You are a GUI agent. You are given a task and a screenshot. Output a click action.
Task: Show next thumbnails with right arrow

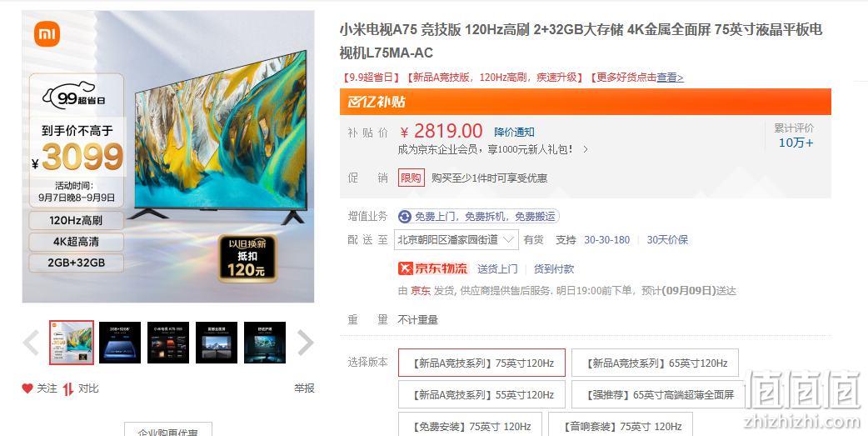305,343
